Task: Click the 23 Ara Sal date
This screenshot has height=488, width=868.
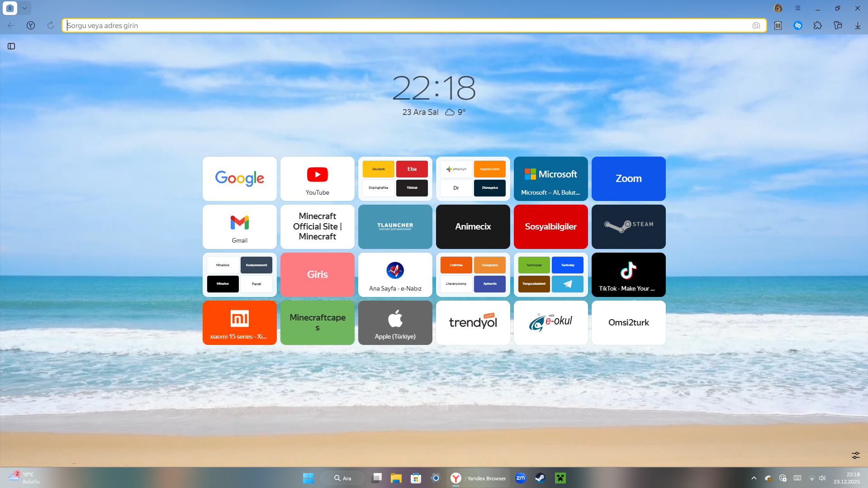Action: 420,112
